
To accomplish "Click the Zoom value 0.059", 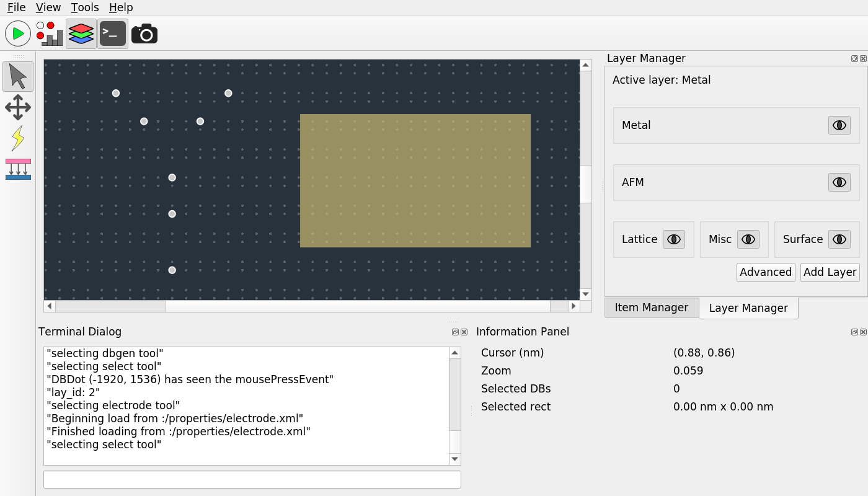I will 688,371.
